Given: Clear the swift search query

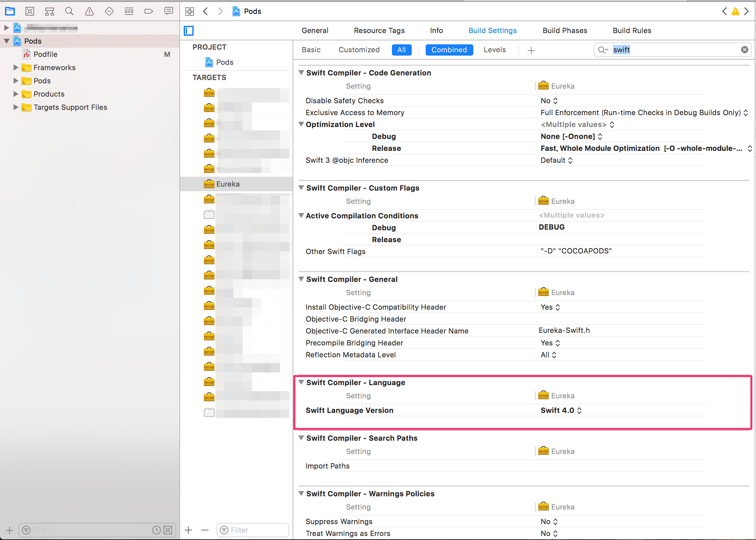Looking at the screenshot, I should pyautogui.click(x=744, y=50).
